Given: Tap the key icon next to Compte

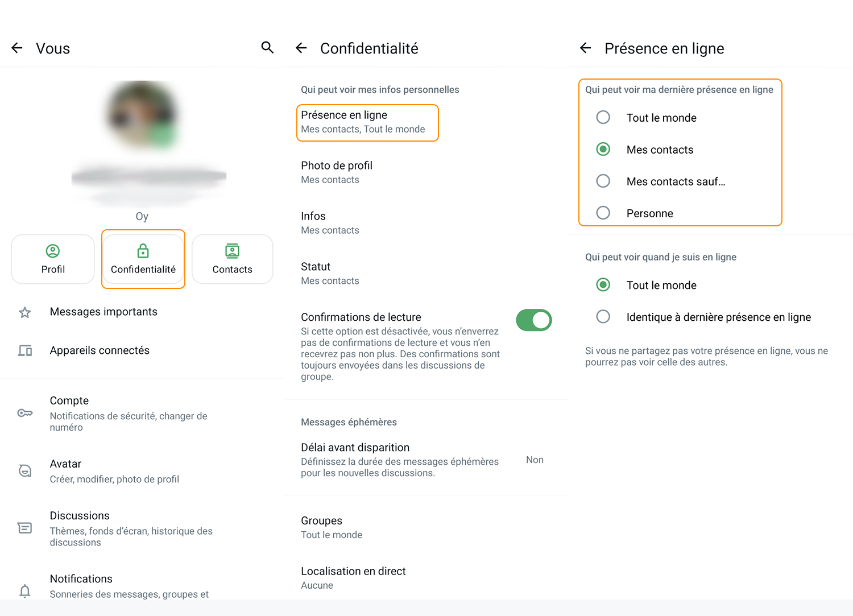Looking at the screenshot, I should click(x=25, y=413).
